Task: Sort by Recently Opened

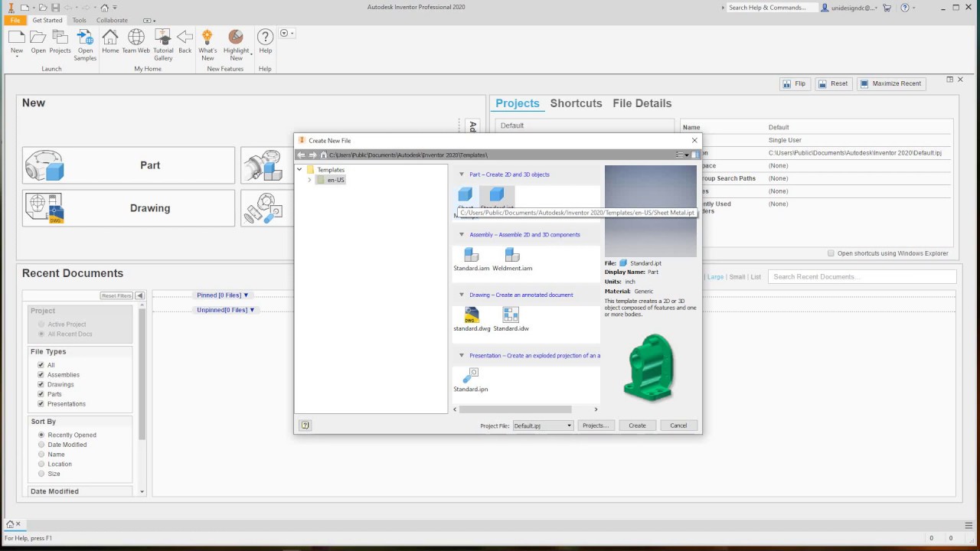Action: 41,435
